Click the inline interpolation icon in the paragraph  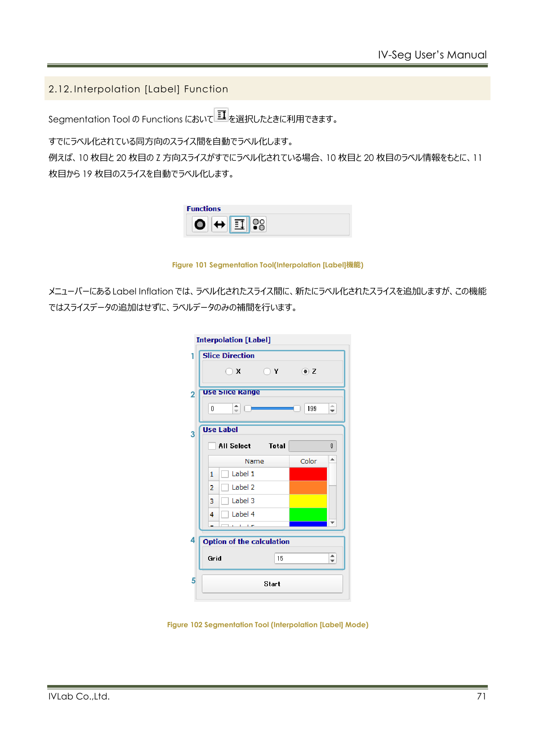(x=221, y=115)
